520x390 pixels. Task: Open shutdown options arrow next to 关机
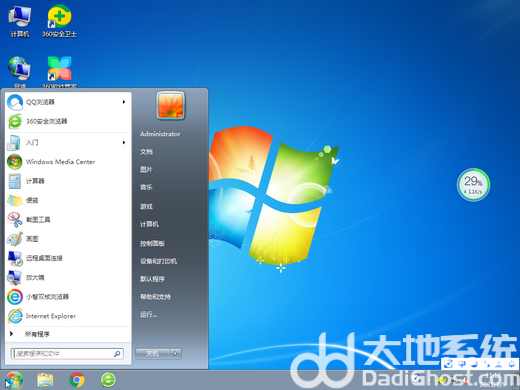point(176,354)
